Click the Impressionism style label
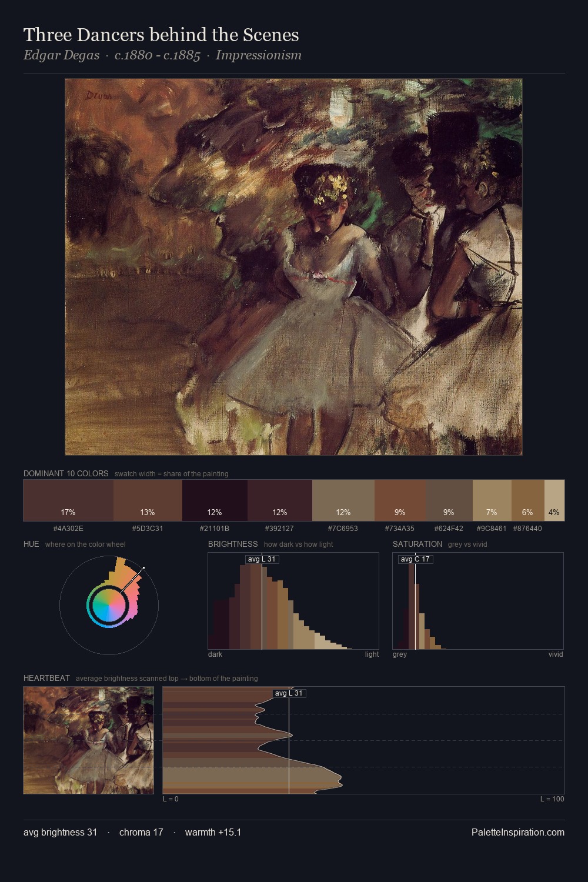This screenshot has height=882, width=588. [x=259, y=55]
